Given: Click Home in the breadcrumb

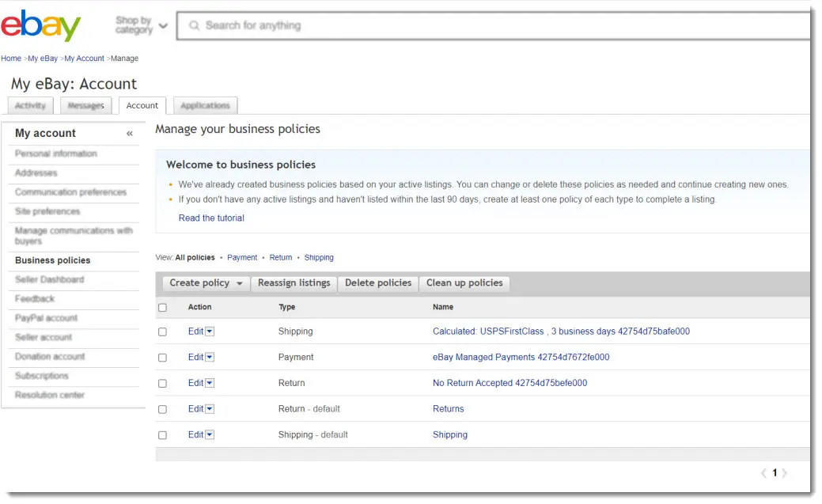Looking at the screenshot, I should pyautogui.click(x=11, y=59).
